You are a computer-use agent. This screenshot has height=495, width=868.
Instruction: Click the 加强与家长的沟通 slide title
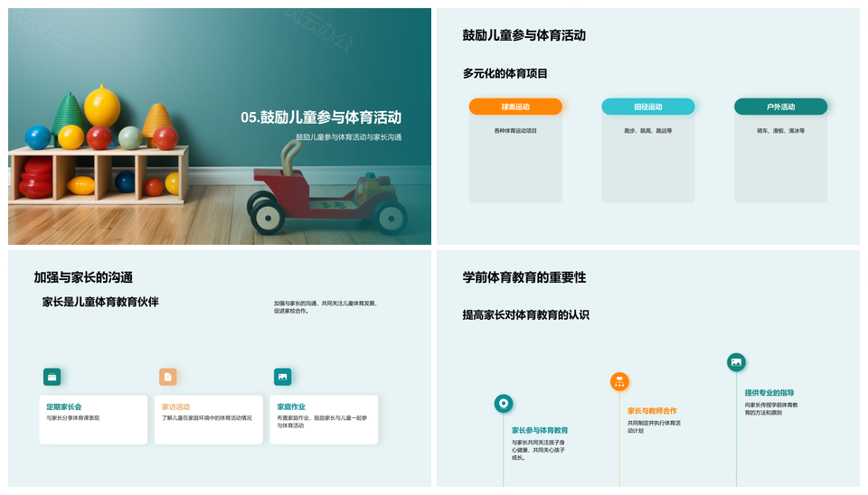point(90,277)
